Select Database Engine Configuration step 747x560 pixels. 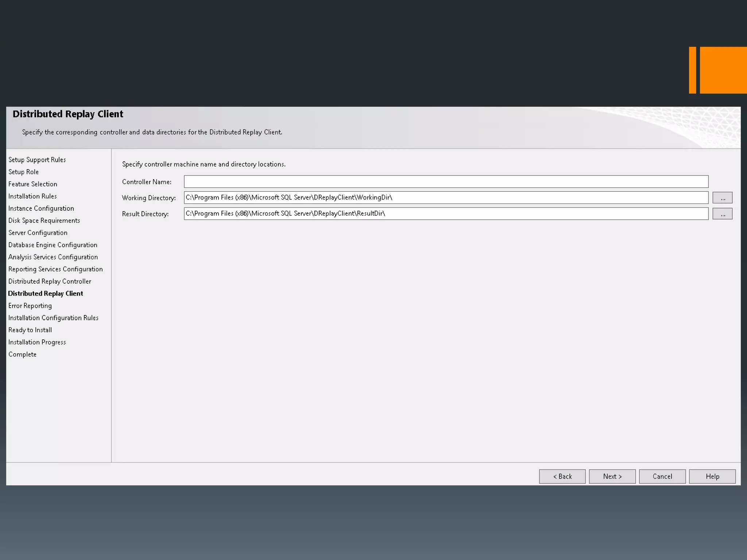(x=53, y=245)
